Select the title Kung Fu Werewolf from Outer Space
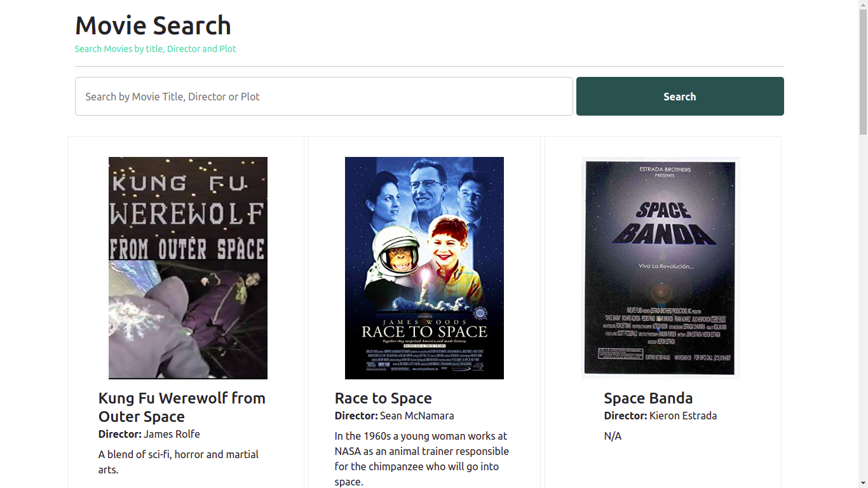This screenshot has height=488, width=868. tap(182, 407)
